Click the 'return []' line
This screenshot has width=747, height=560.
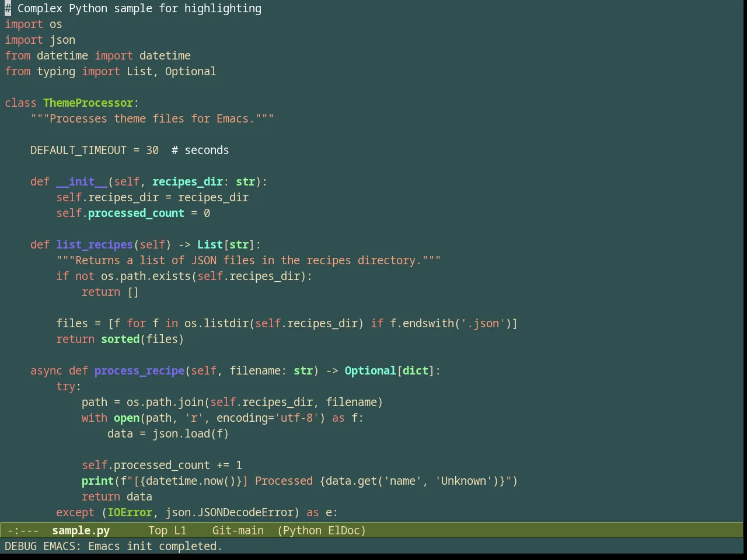[x=110, y=292]
